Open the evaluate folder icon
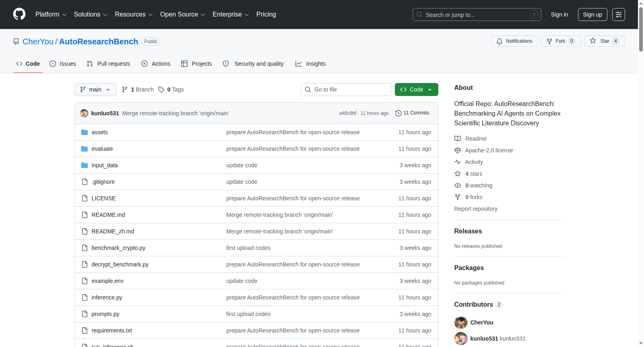 click(85, 149)
